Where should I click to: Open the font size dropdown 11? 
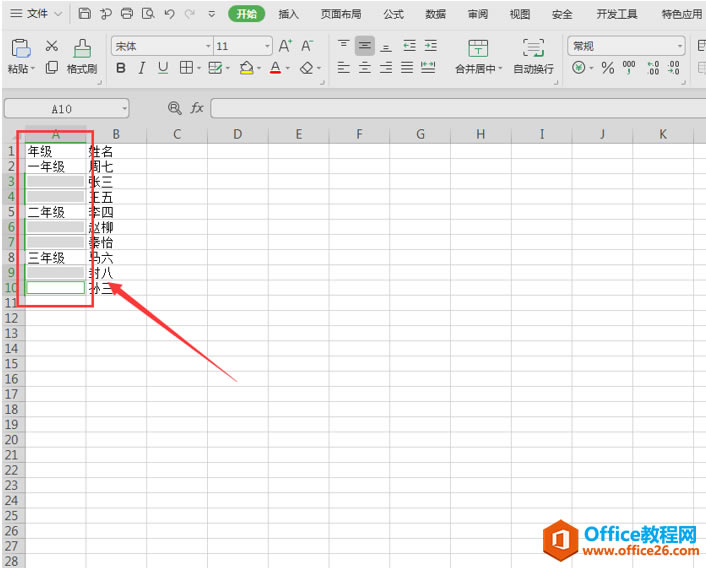[267, 46]
